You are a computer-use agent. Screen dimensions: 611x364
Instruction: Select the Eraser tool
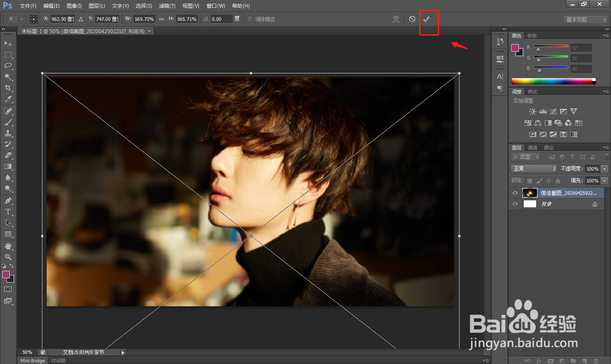pos(8,155)
